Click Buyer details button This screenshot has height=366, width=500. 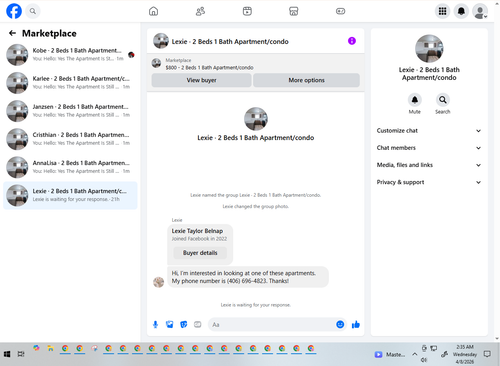point(200,253)
